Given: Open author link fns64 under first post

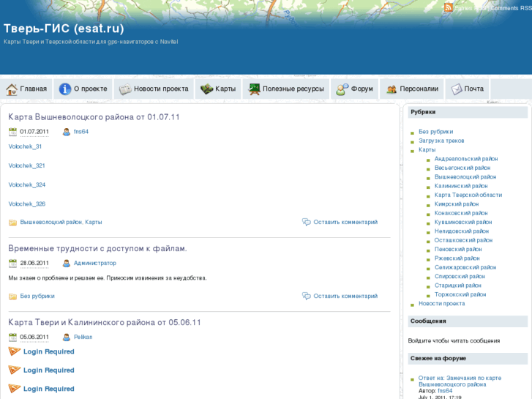Looking at the screenshot, I should point(81,132).
